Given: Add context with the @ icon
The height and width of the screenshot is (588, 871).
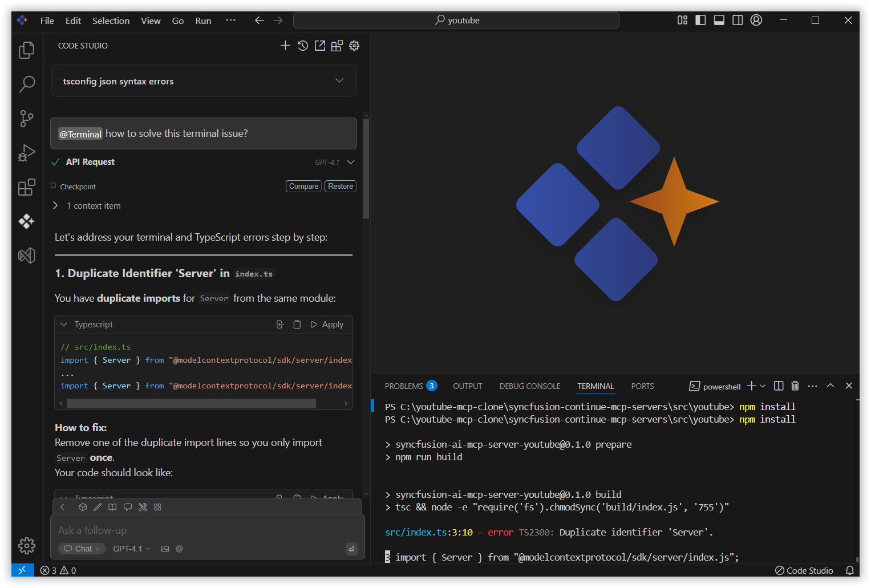Looking at the screenshot, I should click(179, 549).
